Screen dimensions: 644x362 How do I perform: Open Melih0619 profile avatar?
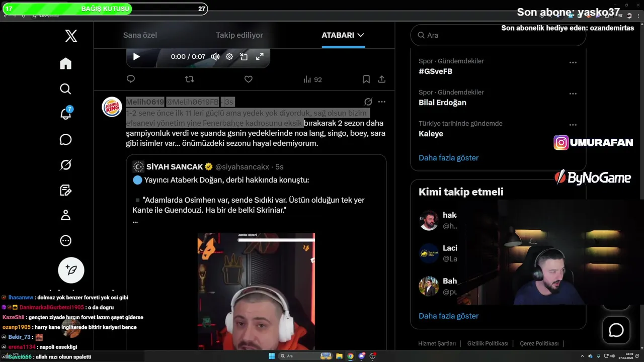112,107
